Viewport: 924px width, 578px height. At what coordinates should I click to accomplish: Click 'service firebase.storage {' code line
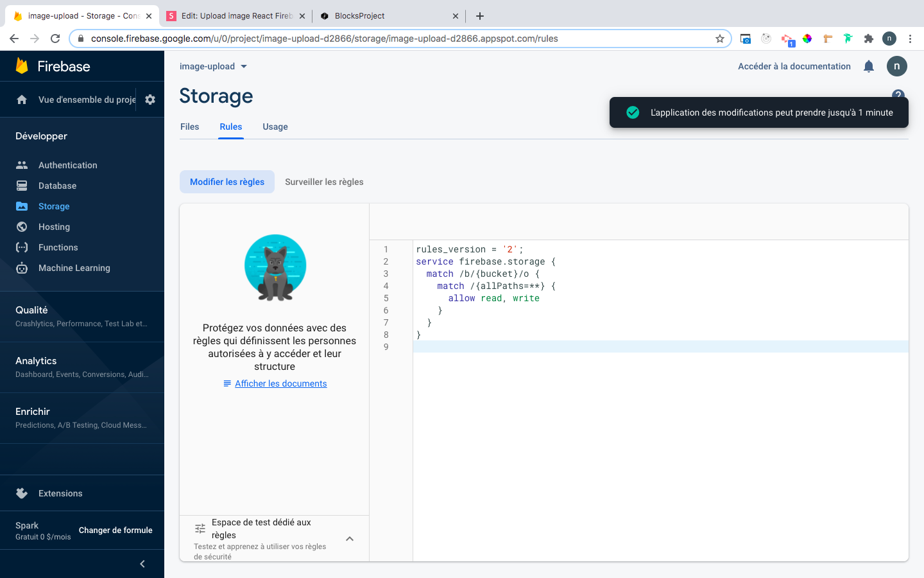(x=486, y=261)
